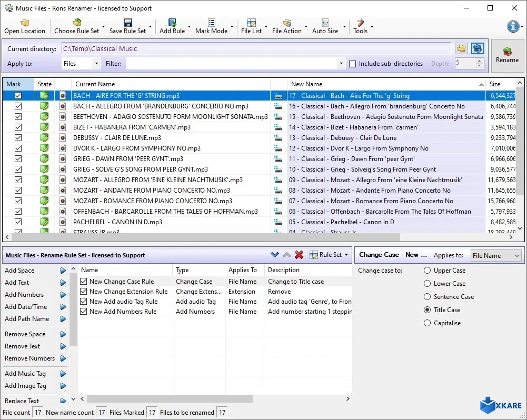527x420 pixels.
Task: Click the File Action icon
Action: [287, 23]
